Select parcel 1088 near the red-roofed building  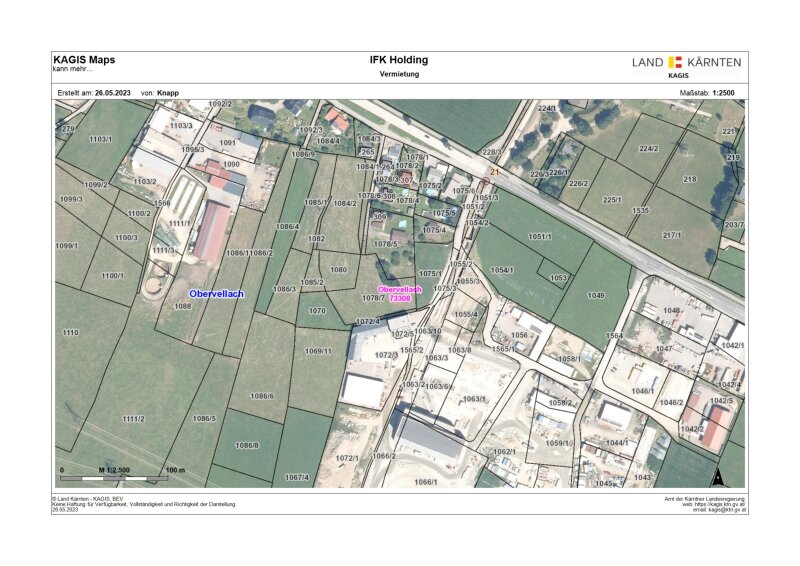(183, 306)
